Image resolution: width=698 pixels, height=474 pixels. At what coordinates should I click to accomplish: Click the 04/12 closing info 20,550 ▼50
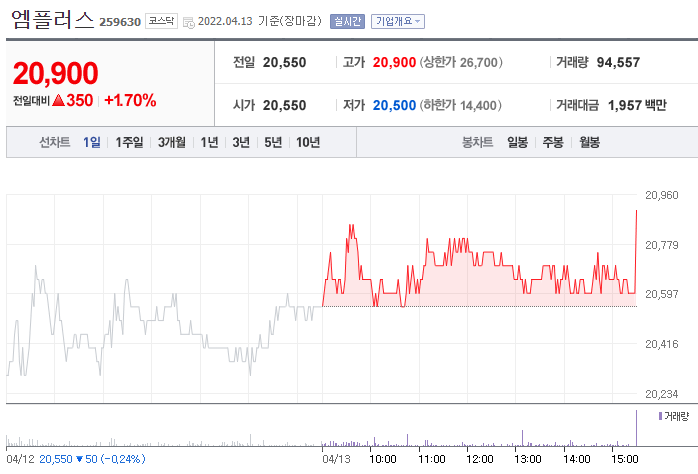[x=92, y=459]
